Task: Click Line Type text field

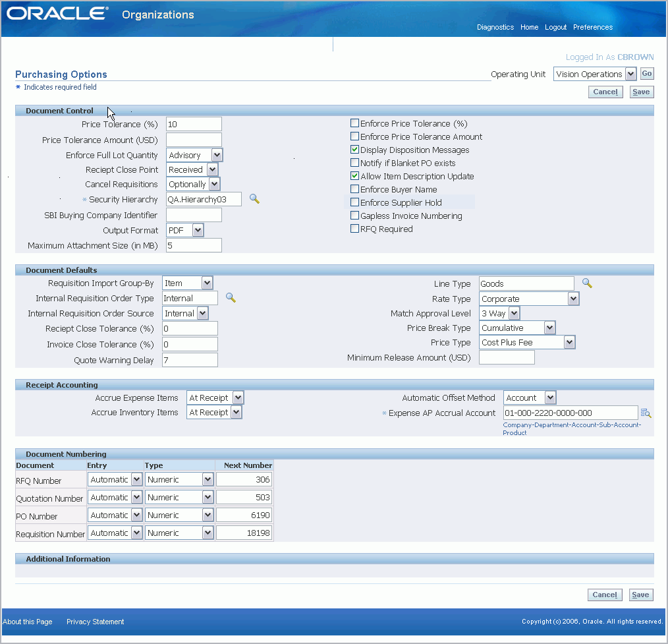Action: click(x=526, y=284)
